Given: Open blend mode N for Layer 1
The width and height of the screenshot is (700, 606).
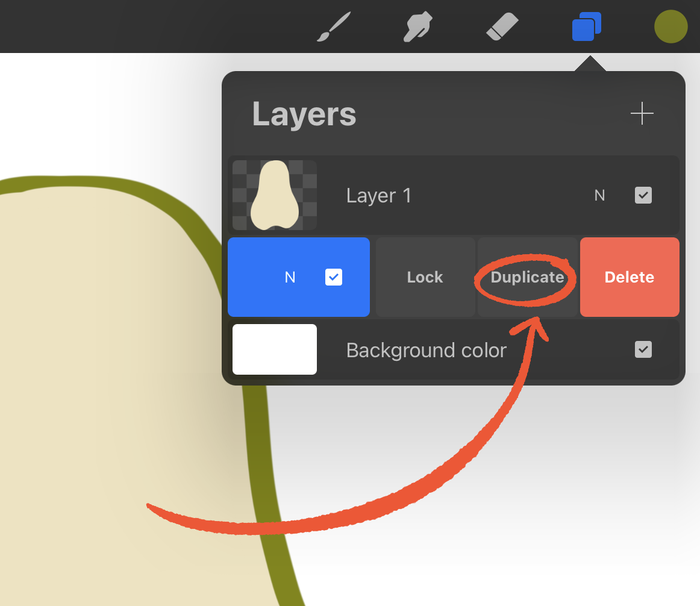Looking at the screenshot, I should click(x=599, y=195).
